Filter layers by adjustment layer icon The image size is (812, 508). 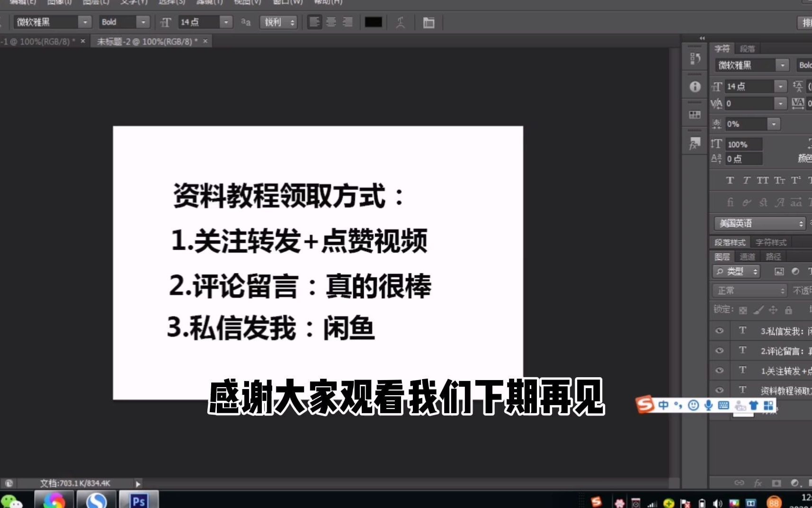tap(795, 272)
